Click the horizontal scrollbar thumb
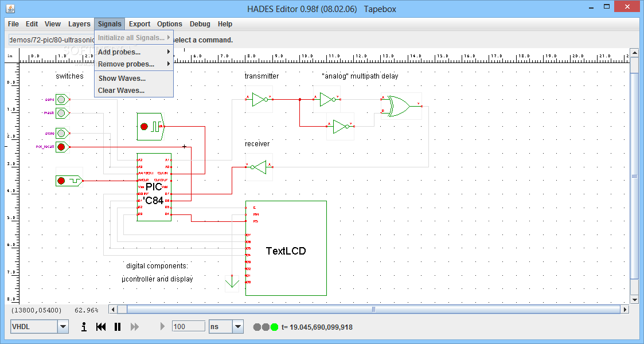Screen dimensions: 644x344 tap(373, 310)
